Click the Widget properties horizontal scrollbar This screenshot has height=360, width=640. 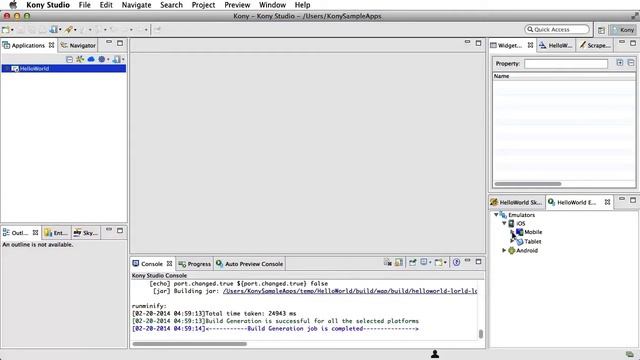[528, 184]
